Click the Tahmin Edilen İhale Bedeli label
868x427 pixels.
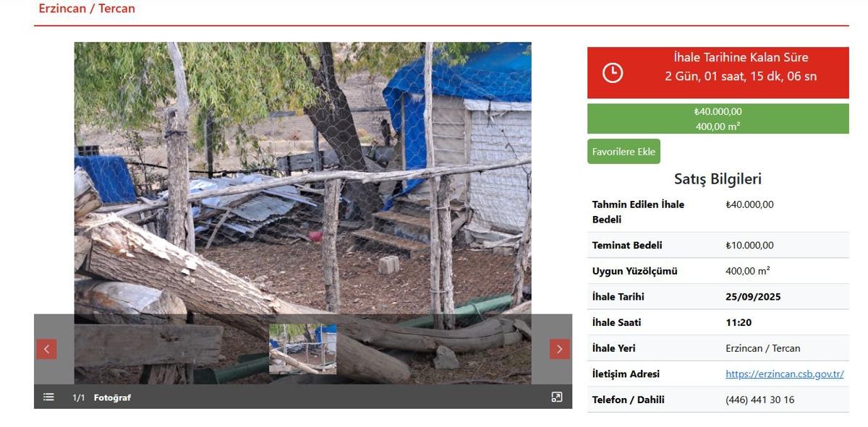[x=638, y=212]
